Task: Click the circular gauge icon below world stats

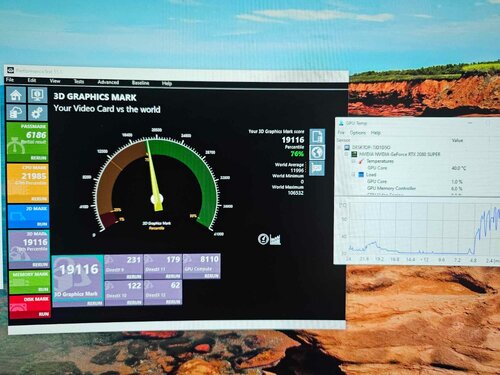Action: pyautogui.click(x=263, y=239)
